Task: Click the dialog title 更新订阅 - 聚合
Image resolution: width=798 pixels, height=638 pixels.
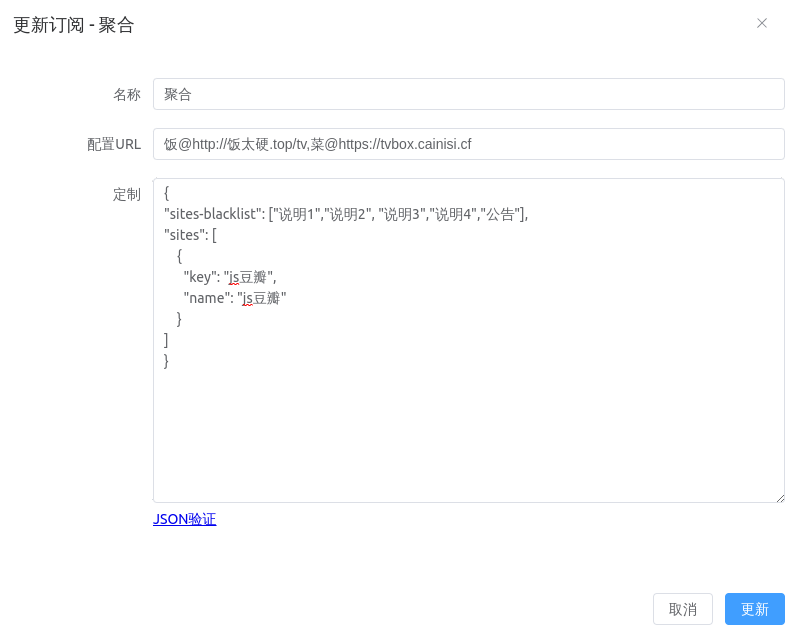Action: (x=74, y=25)
